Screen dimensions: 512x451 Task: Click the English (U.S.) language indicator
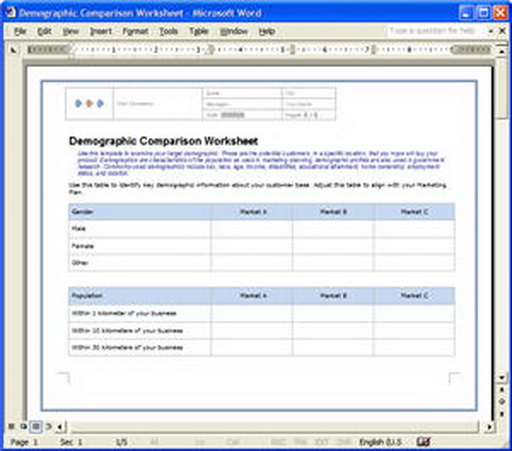click(x=380, y=442)
